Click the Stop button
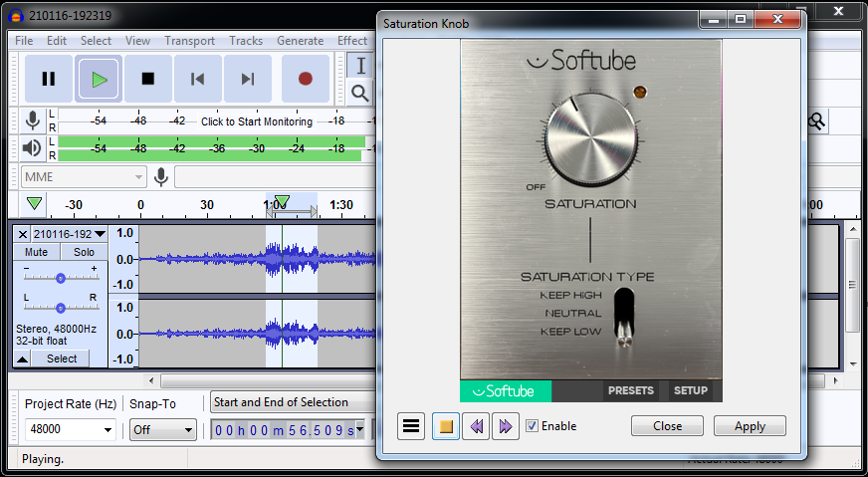Viewport: 868px width, 477px height. pyautogui.click(x=148, y=79)
